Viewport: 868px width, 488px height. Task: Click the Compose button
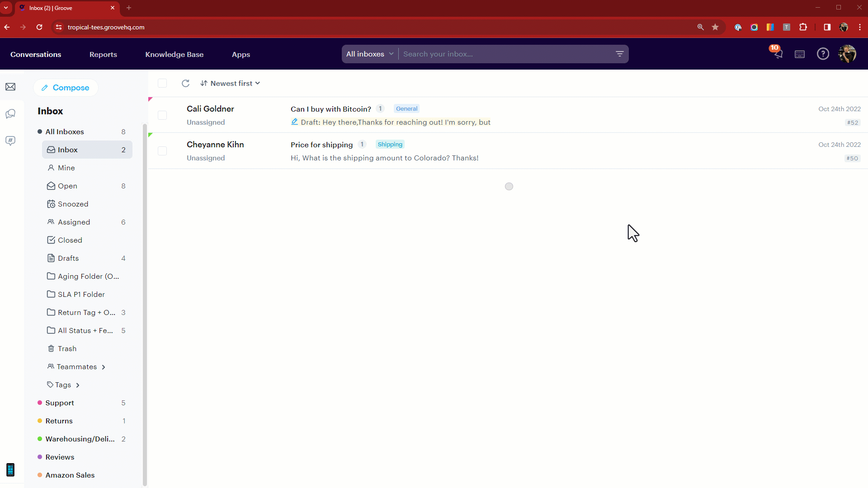click(66, 88)
